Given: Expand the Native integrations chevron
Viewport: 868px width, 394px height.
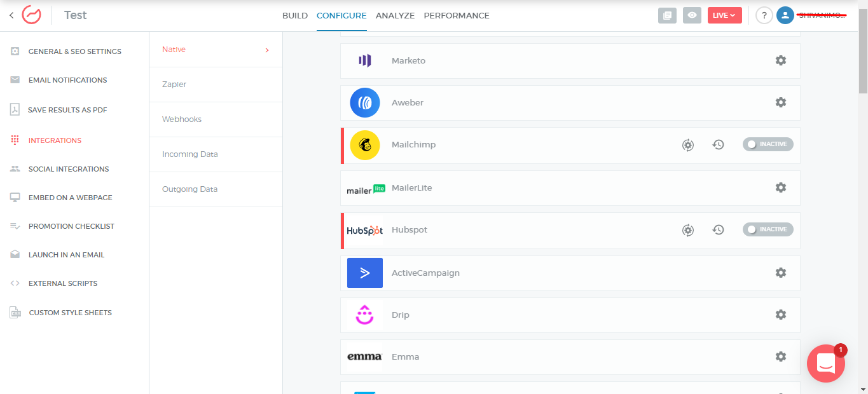Looking at the screenshot, I should 267,50.
